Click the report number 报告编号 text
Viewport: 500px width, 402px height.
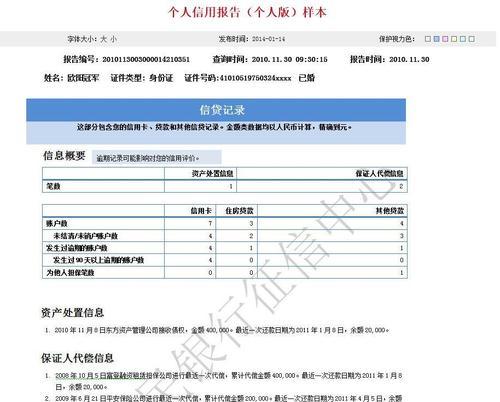click(127, 59)
